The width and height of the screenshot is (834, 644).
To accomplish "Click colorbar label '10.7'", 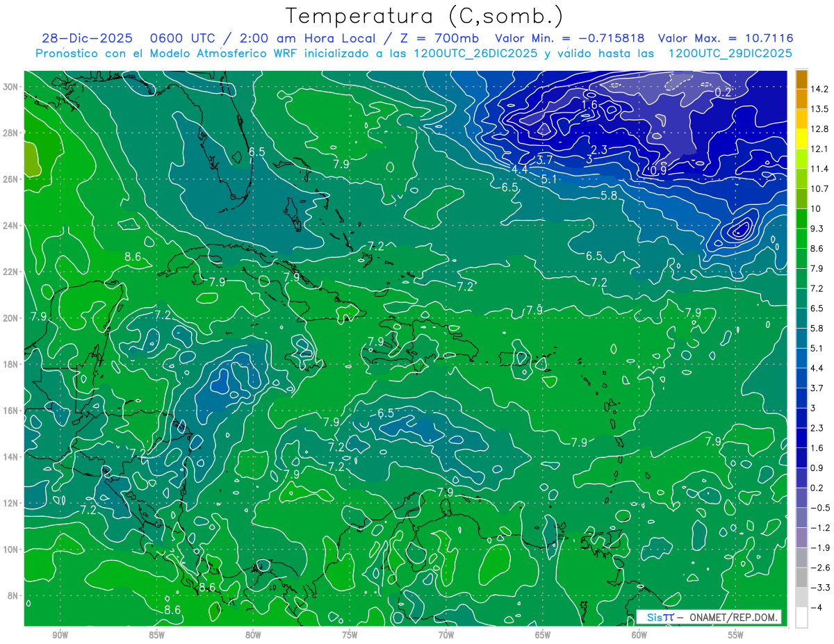I will (819, 189).
